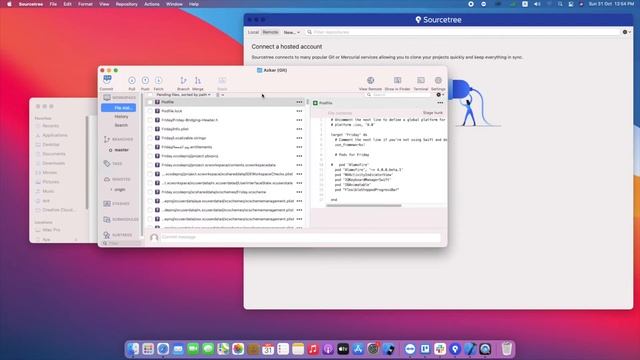This screenshot has width=640, height=360.
Task: Check the entitlements file checkbox
Action: click(x=150, y=147)
